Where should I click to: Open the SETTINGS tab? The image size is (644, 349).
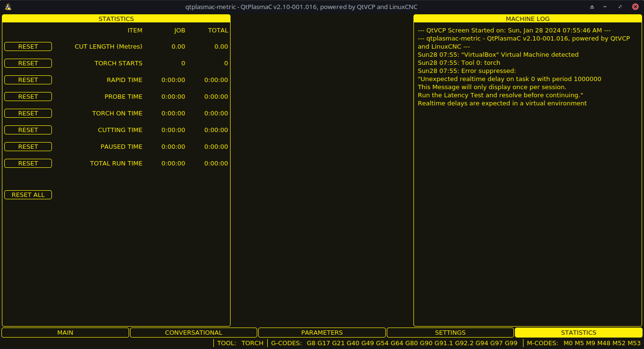(450, 332)
